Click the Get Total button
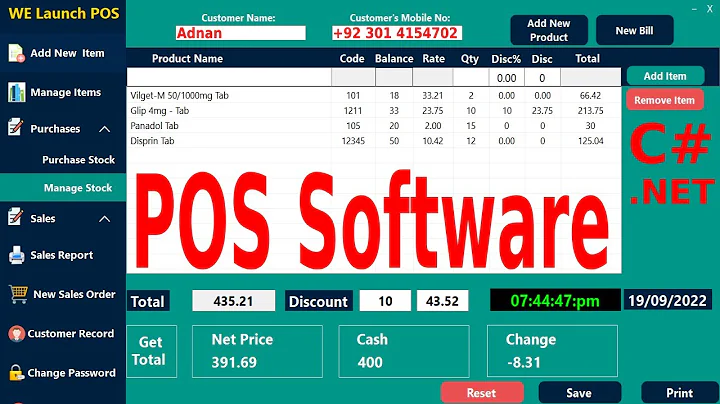The height and width of the screenshot is (404, 720). (x=151, y=351)
